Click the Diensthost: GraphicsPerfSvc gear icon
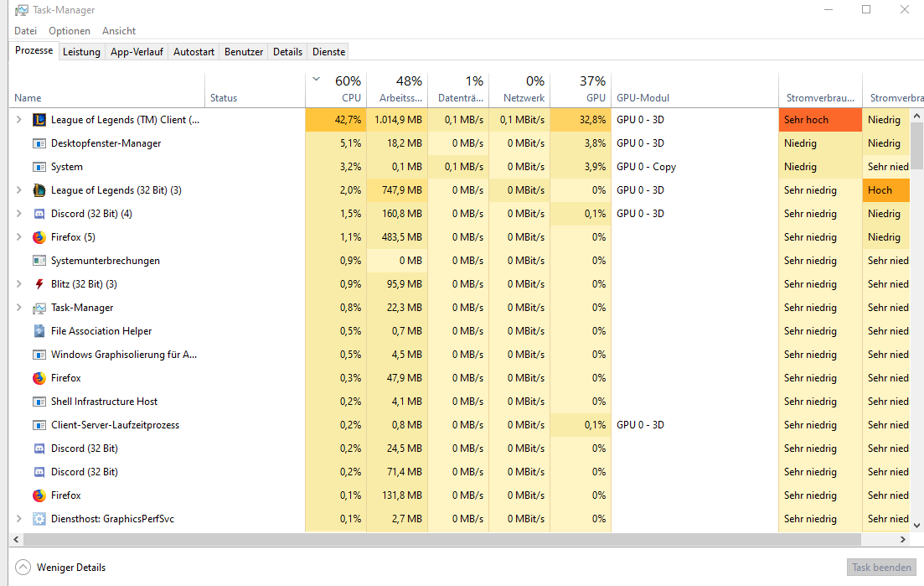This screenshot has width=924, height=586. coord(39,519)
